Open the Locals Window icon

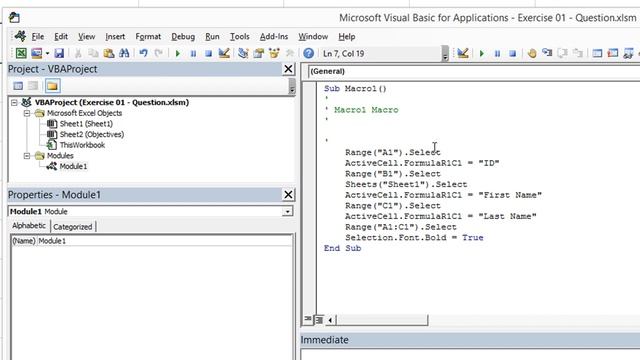click(x=597, y=53)
